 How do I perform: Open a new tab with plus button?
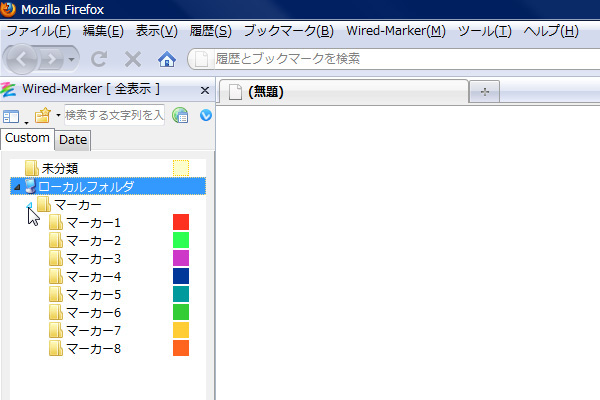pos(484,92)
